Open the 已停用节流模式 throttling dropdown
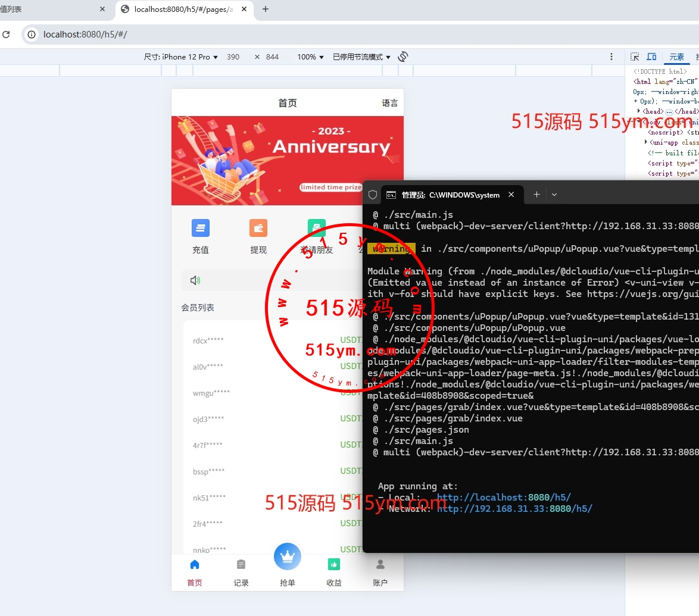699x616 pixels. (361, 57)
